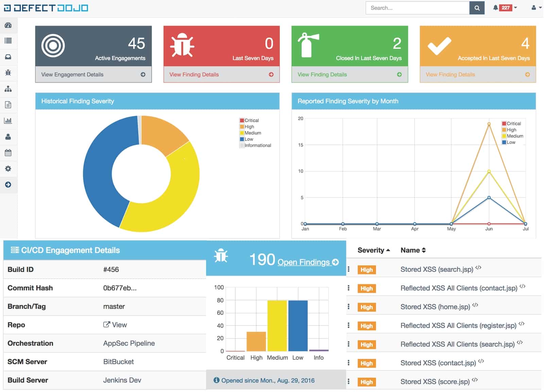
Task: Open the sitemap products icon in sidebar
Action: point(8,89)
